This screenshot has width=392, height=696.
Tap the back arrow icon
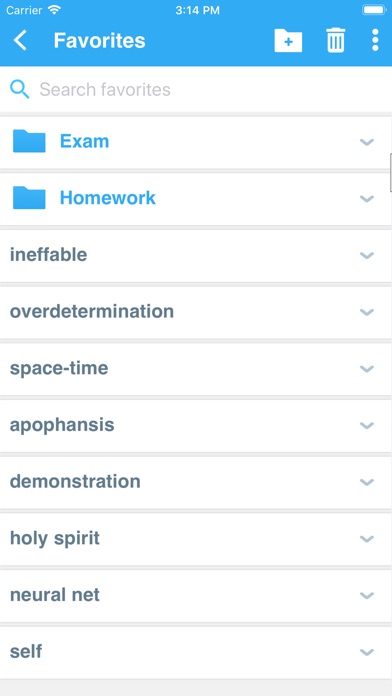click(20, 40)
